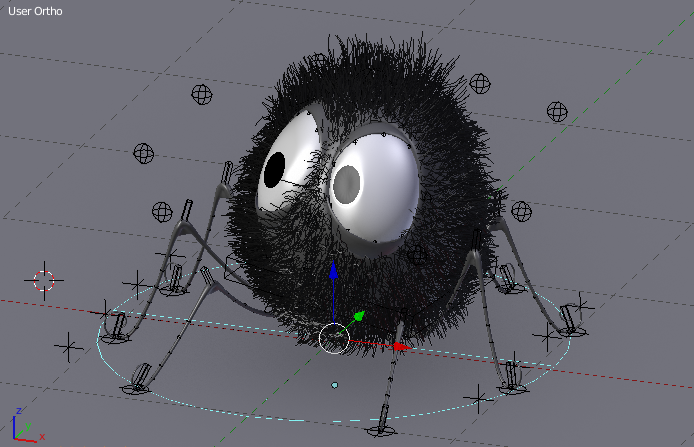
Task: Select the gray pupil of the right eye
Action: [347, 185]
